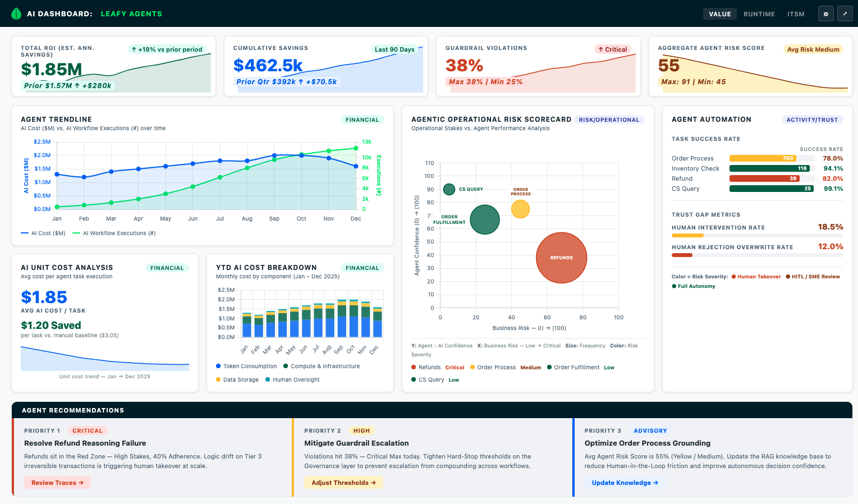Click the Refunds Critical legend item
This screenshot has width=858, height=504.
click(438, 367)
